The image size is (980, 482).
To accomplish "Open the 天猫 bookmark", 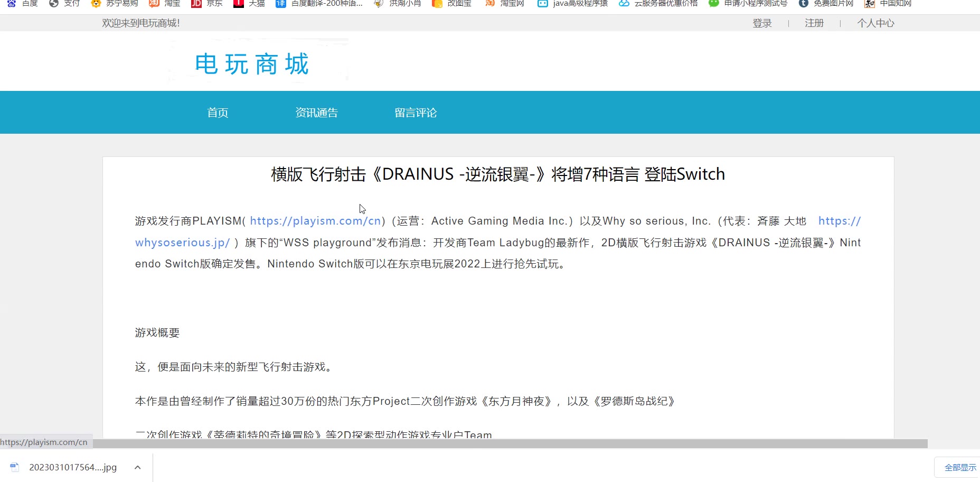I will click(249, 3).
